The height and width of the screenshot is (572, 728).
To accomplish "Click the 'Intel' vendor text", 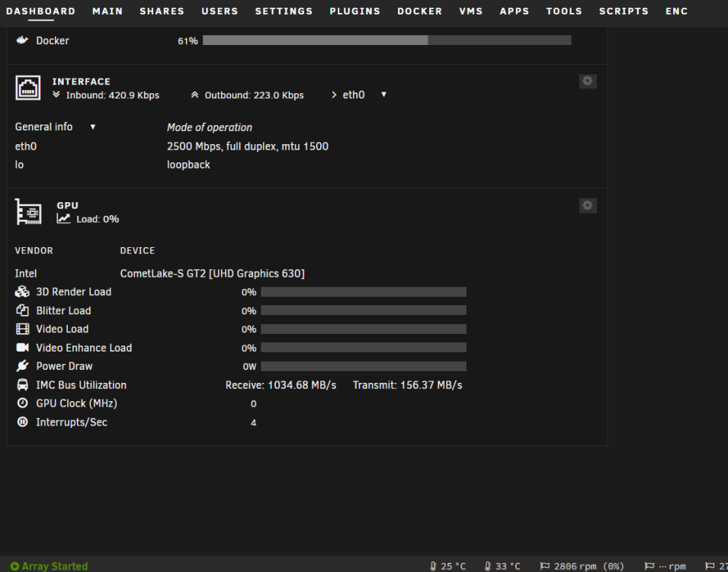I will 26,273.
